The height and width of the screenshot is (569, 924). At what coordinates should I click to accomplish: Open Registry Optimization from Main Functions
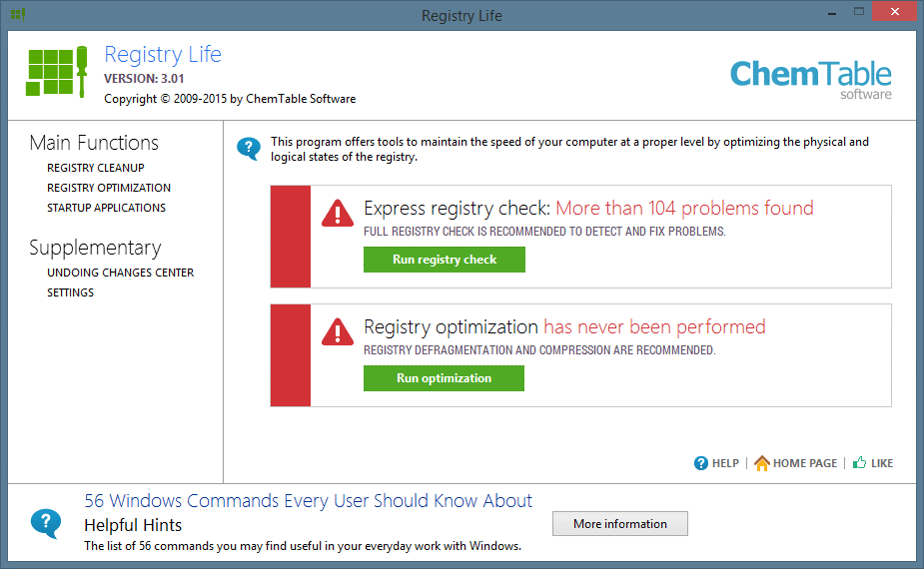click(x=109, y=188)
